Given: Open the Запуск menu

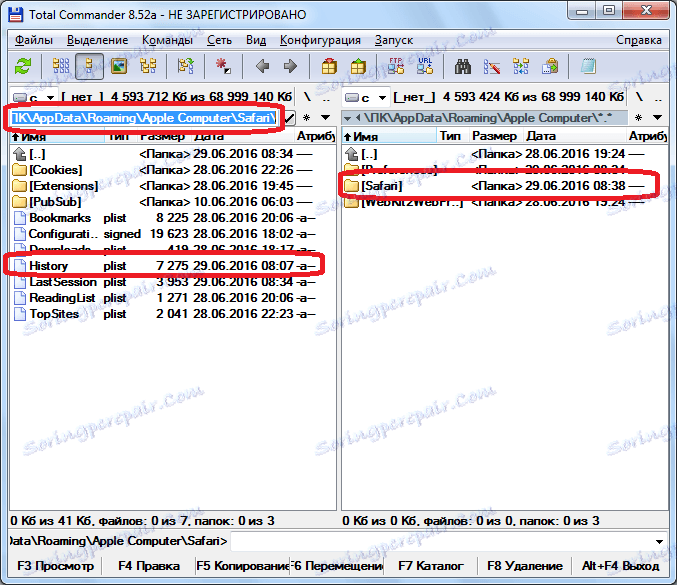Looking at the screenshot, I should [394, 40].
